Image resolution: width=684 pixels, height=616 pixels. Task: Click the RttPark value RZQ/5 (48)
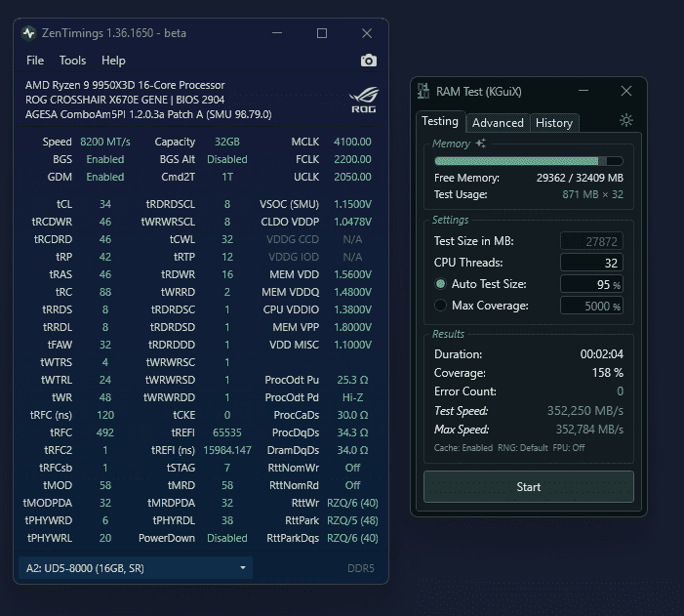tap(352, 520)
